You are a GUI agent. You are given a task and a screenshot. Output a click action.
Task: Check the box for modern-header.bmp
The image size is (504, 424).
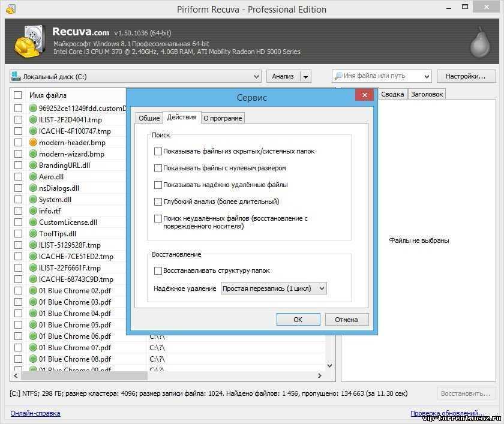coord(19,142)
